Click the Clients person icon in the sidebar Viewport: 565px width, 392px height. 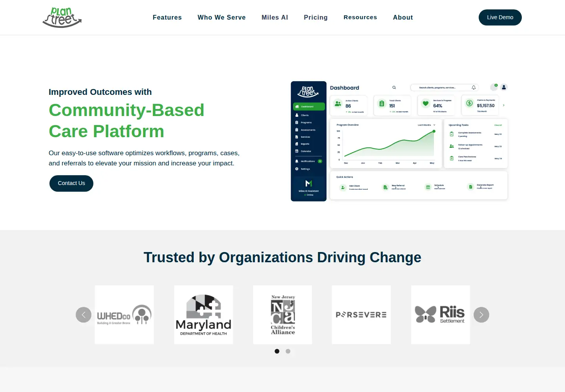[x=297, y=115]
